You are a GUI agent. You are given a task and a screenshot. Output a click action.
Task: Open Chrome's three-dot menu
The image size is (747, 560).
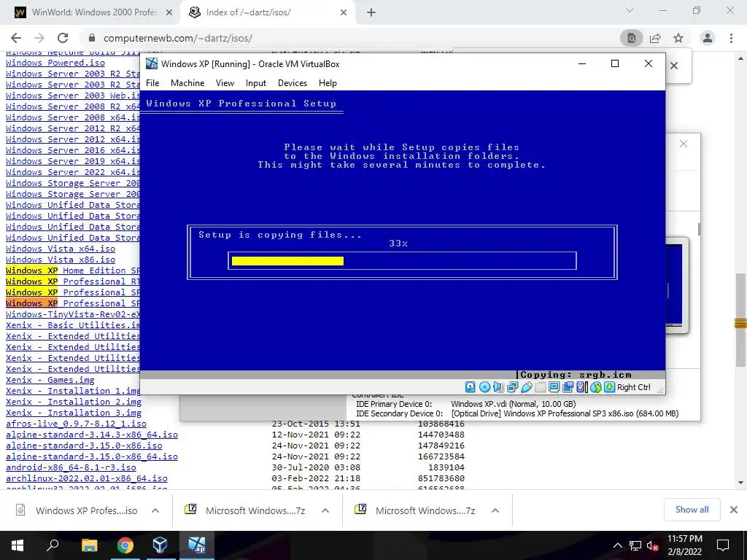click(x=731, y=38)
